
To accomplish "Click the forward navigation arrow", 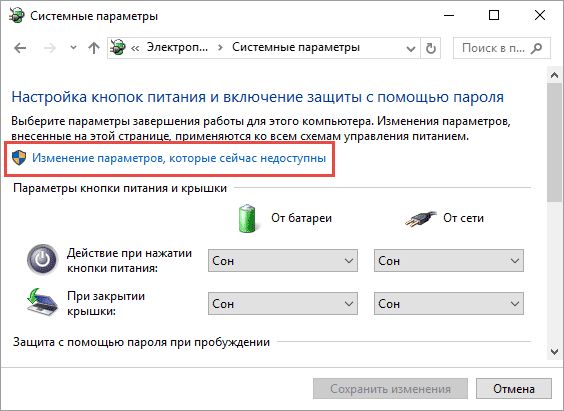I will (49, 48).
